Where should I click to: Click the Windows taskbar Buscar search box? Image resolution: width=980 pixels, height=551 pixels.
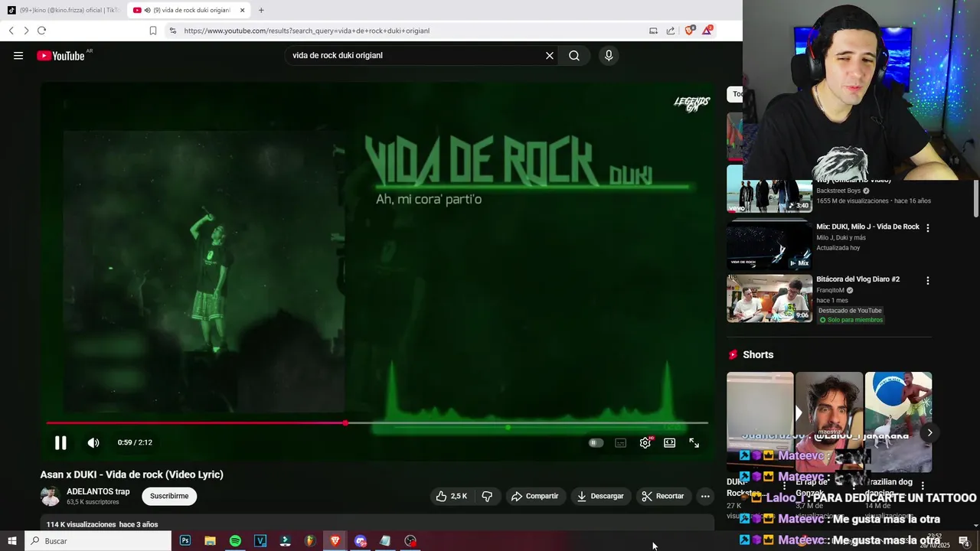point(98,541)
